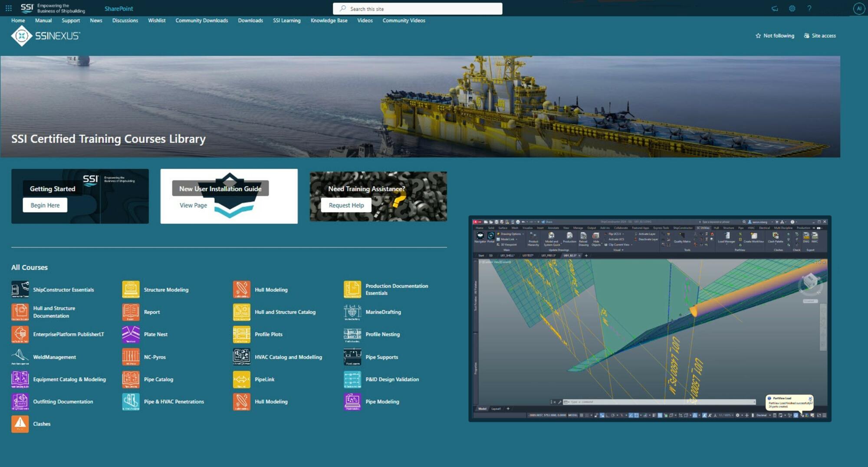Toggle Flip UCS X in the Visual panel
This screenshot has height=467, width=868.
[x=615, y=234]
